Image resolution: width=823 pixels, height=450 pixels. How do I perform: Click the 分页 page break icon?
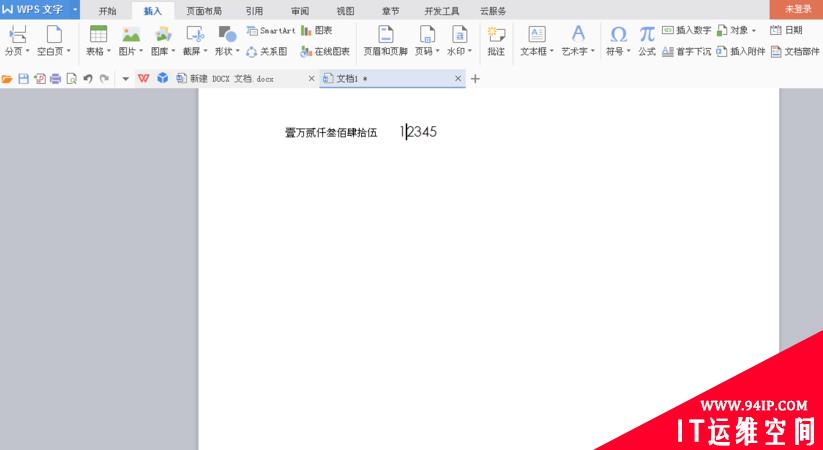point(17,35)
